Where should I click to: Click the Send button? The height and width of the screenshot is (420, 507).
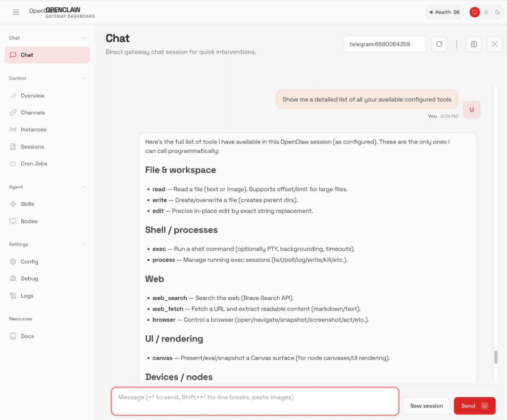click(x=474, y=406)
